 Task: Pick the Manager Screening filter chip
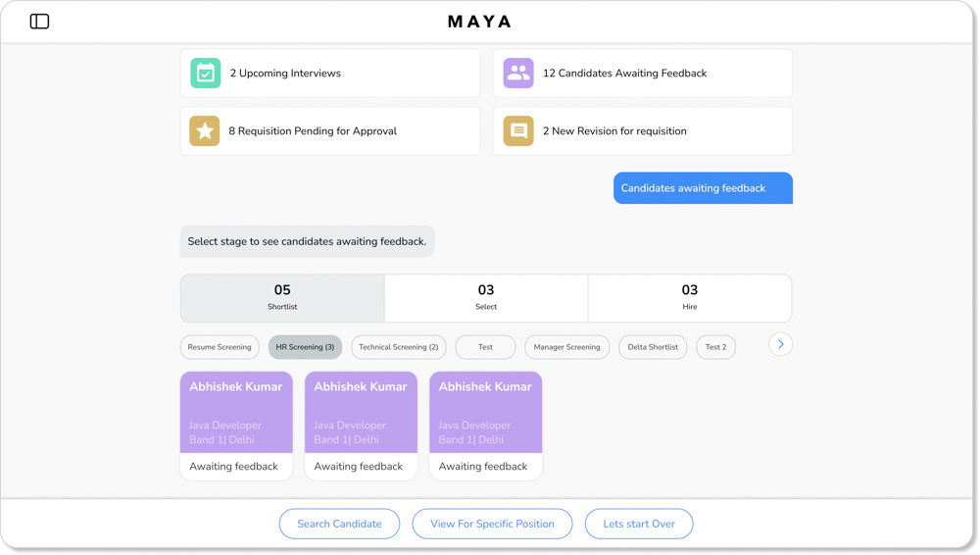coord(566,347)
